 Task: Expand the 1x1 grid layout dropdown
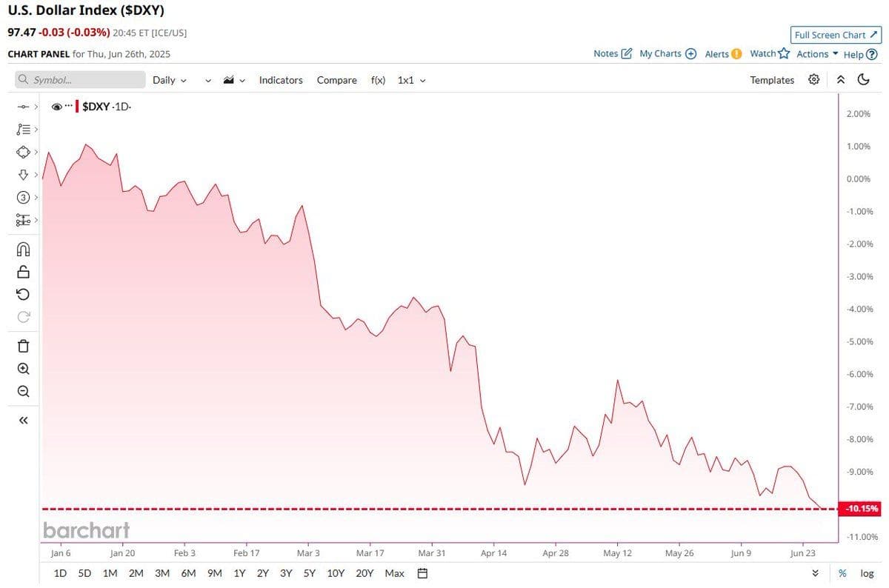[411, 80]
